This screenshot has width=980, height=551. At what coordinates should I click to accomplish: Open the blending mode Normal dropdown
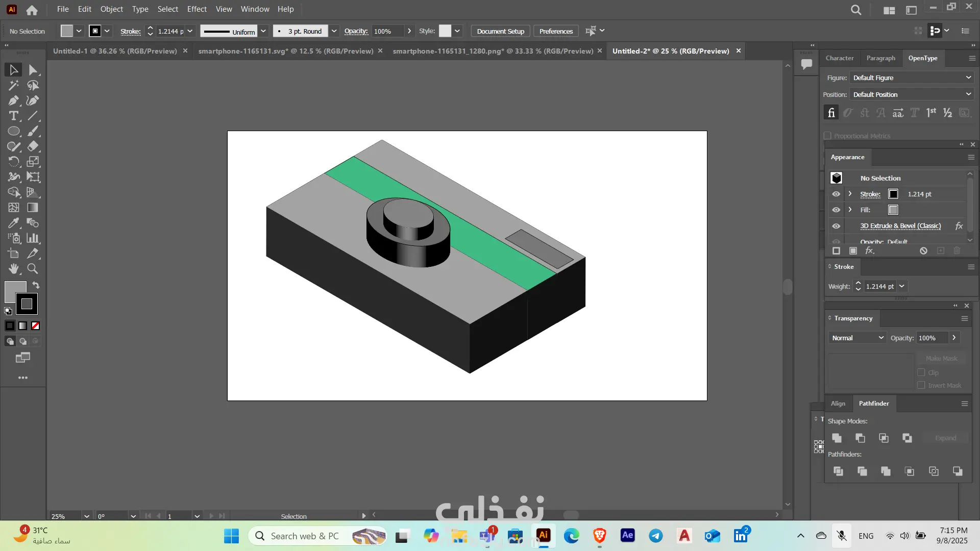click(857, 338)
